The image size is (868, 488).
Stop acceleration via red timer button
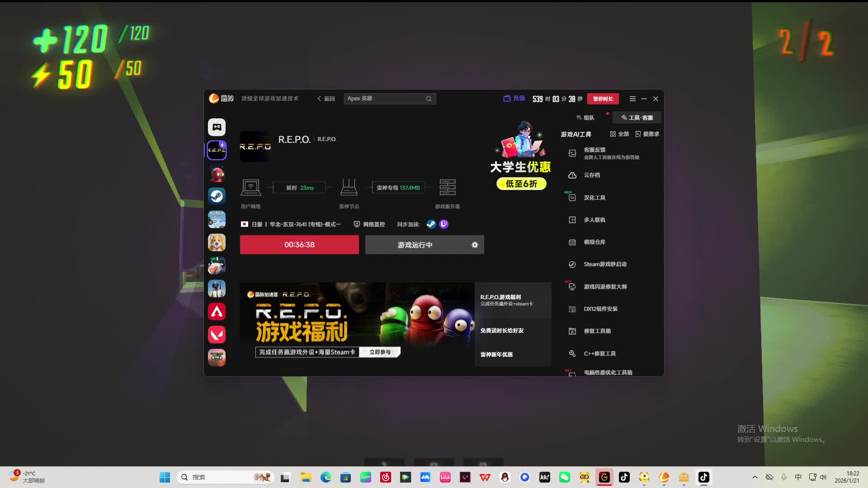[x=299, y=245]
